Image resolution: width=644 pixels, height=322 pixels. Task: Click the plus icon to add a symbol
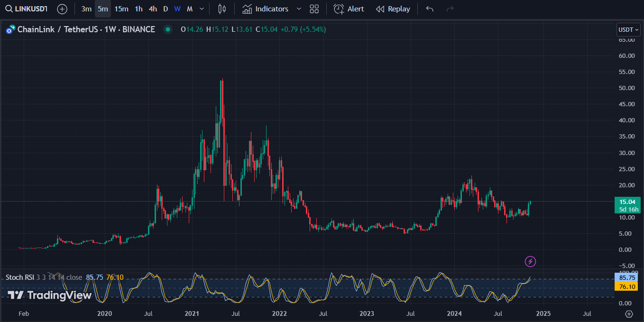click(62, 9)
